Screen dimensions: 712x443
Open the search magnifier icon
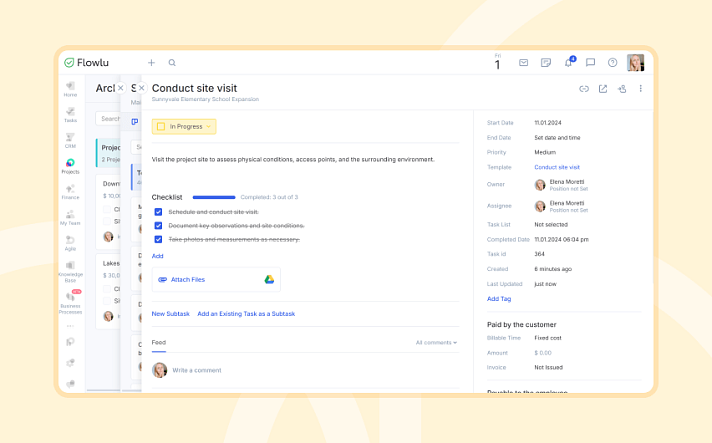pos(172,63)
